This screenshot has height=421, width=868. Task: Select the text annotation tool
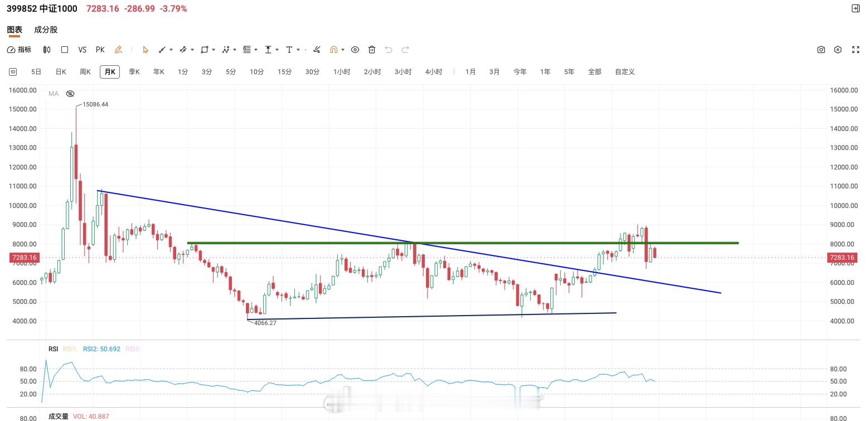point(289,50)
